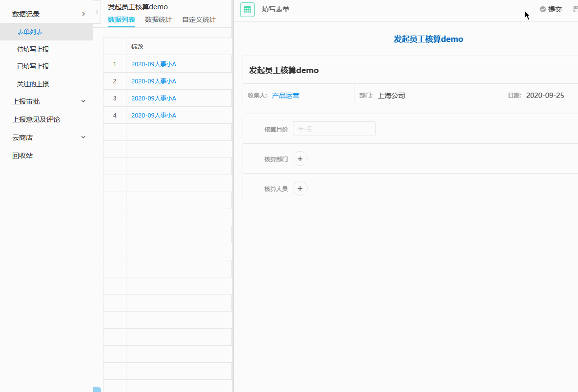The image size is (578, 392).
Task: Open 上报意见及评论 menu item
Action: click(36, 119)
